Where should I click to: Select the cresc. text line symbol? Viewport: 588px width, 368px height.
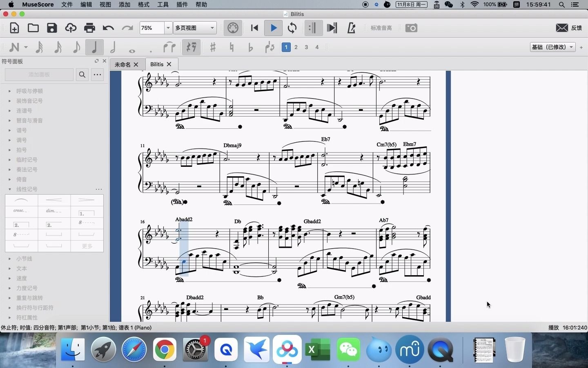click(21, 211)
